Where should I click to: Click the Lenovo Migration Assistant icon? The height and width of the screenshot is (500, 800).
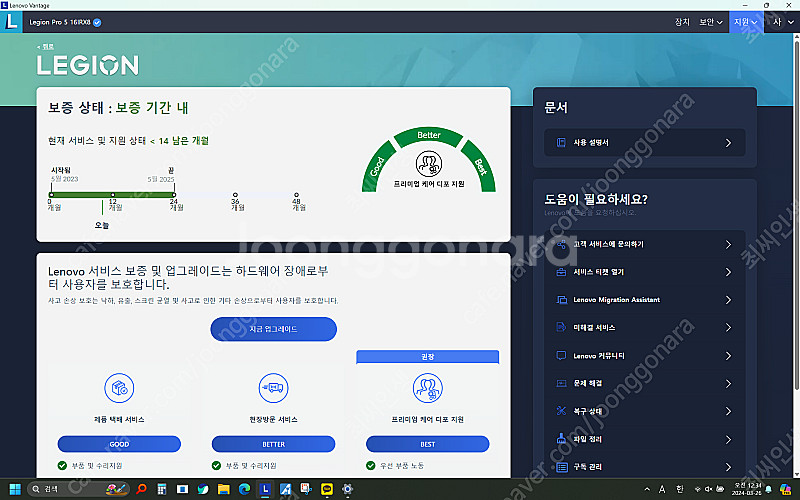[x=561, y=299]
